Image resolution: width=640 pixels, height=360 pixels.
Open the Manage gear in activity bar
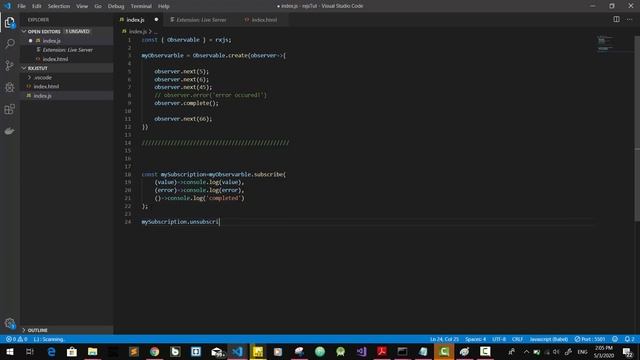pyautogui.click(x=9, y=323)
